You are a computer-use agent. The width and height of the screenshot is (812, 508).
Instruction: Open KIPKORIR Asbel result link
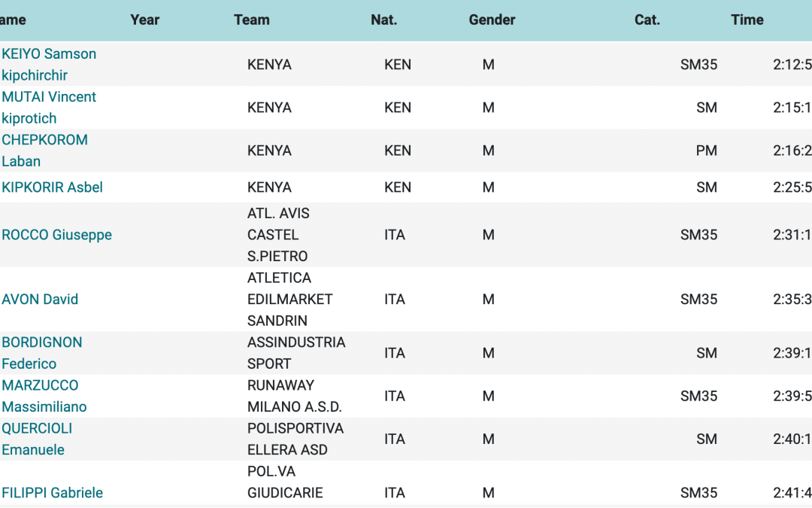coord(52,187)
